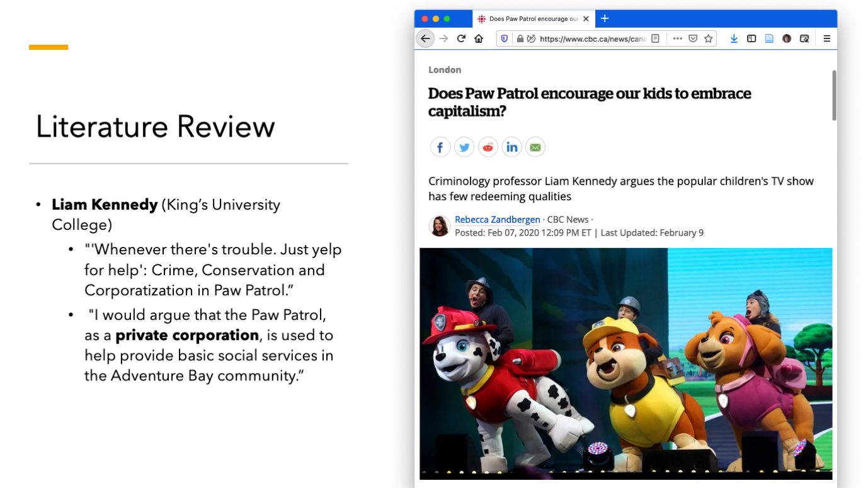Click the Paw Patrol article headline
This screenshot has width=868, height=488.
pyautogui.click(x=590, y=102)
